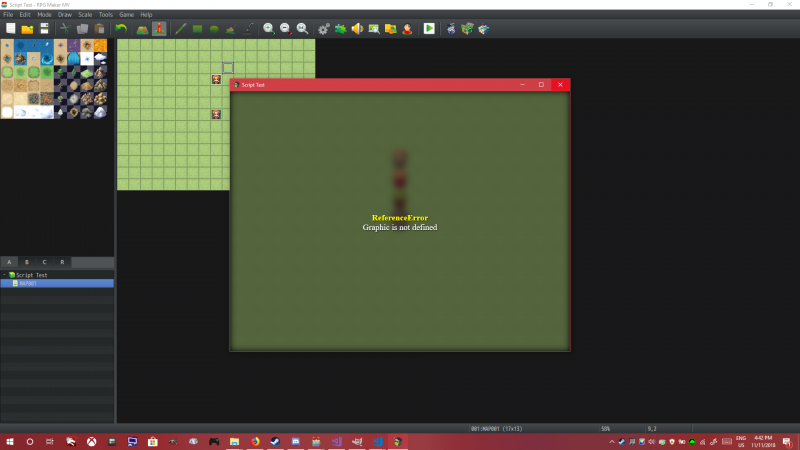The height and width of the screenshot is (450, 800).
Task: Select the Pencil drawing tool
Action: pyautogui.click(x=181, y=29)
